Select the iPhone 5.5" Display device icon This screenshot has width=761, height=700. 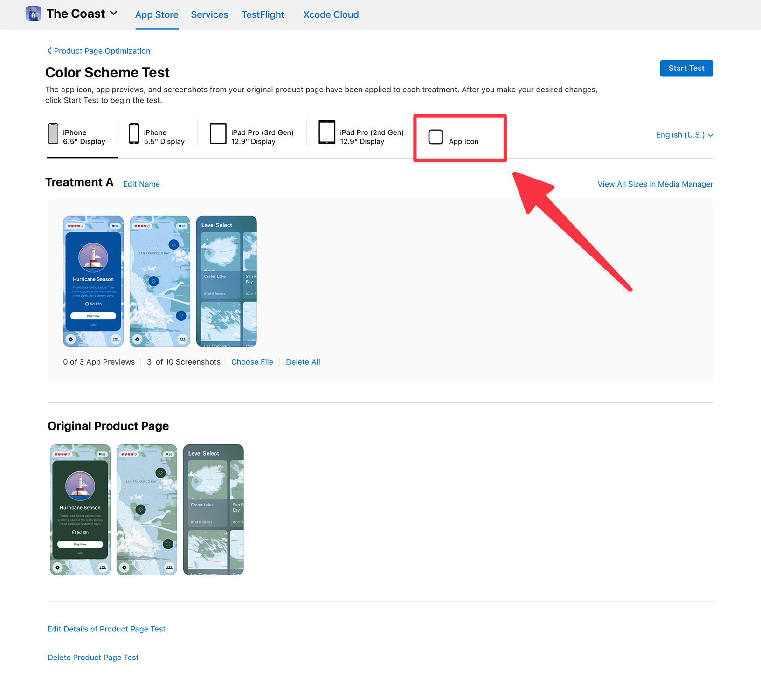tap(134, 134)
